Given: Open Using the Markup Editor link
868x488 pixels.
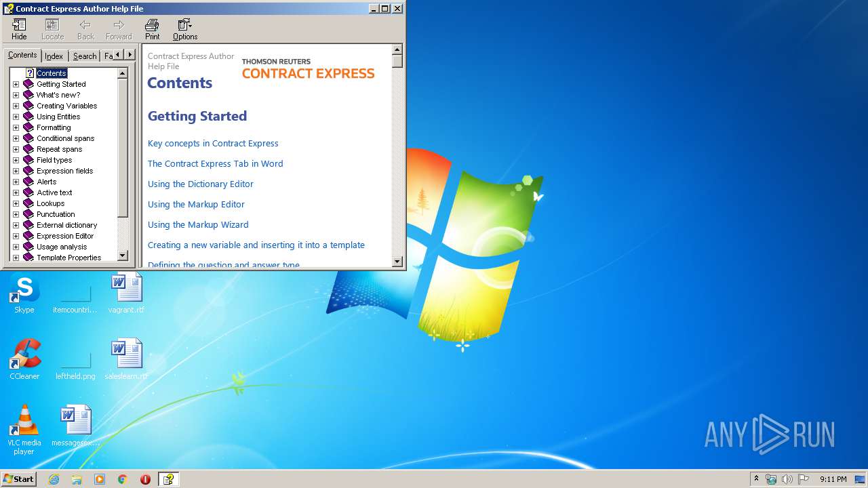Looking at the screenshot, I should click(x=196, y=204).
